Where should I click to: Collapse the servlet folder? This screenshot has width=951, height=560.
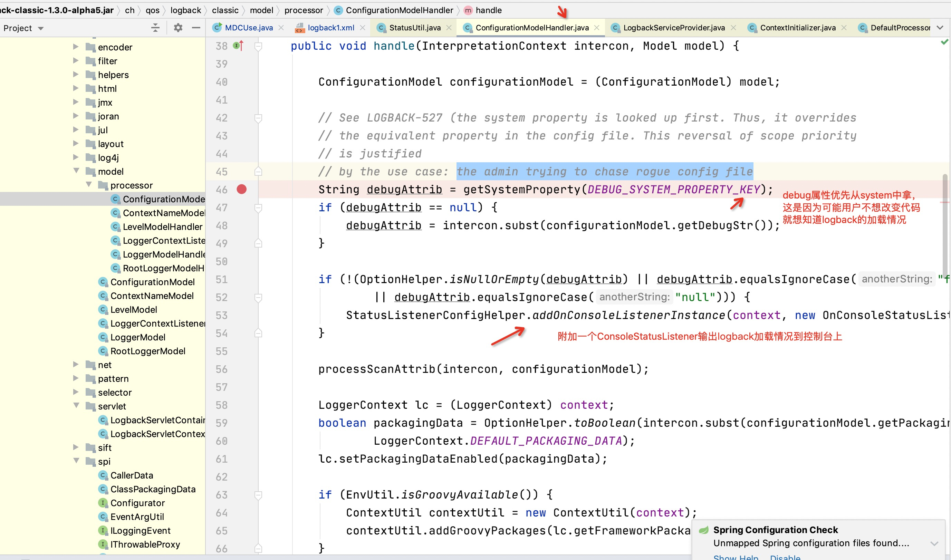(76, 406)
